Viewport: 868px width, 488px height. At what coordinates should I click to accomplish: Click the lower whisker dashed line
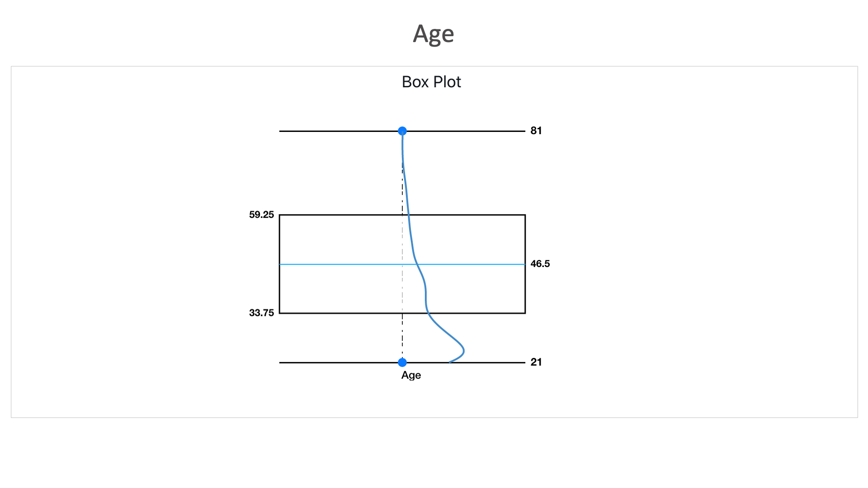coord(402,337)
